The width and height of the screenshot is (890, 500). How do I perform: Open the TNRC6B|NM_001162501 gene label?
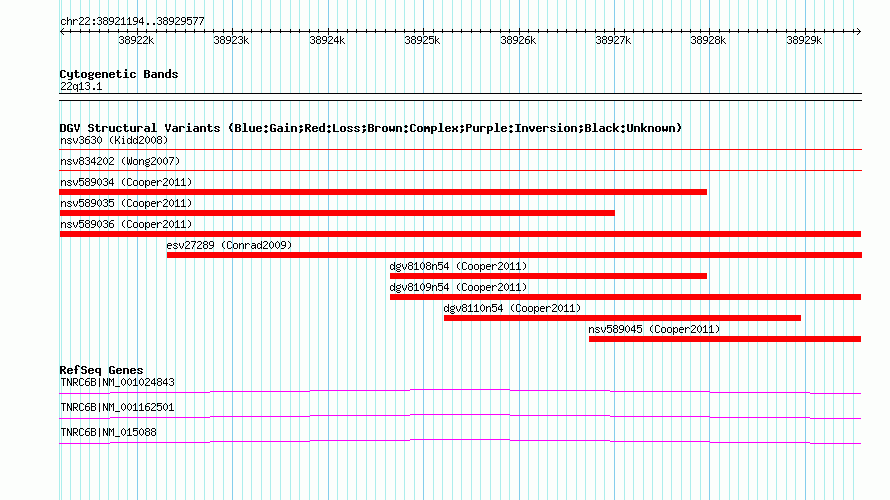[117, 407]
